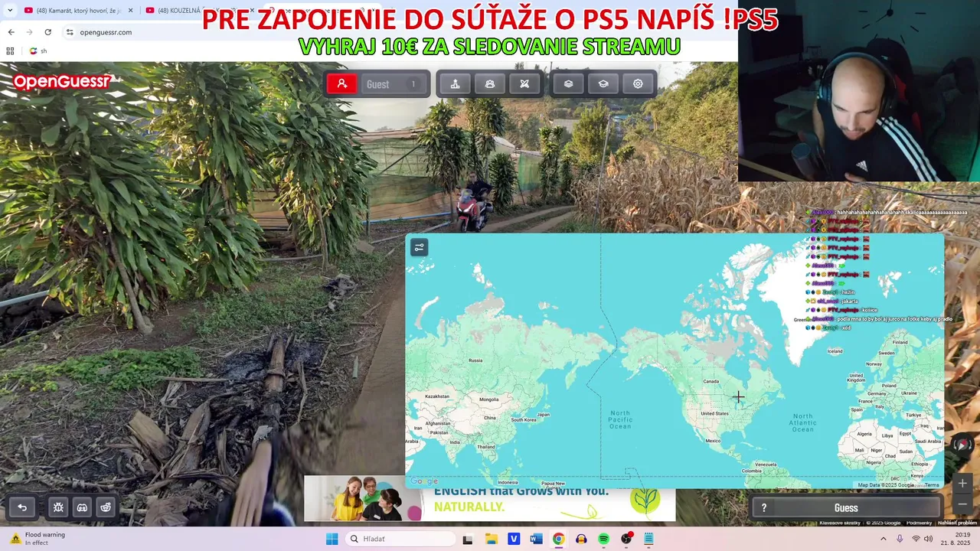Close the 'Kamarát, ktorý hovorí' tab
This screenshot has width=980, height=551.
pos(130,10)
